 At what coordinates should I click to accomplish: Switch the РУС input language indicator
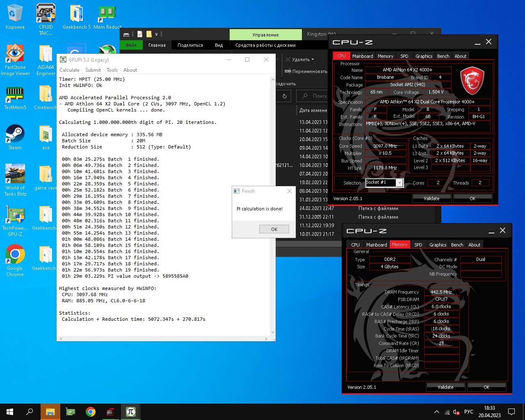pyautogui.click(x=469, y=412)
